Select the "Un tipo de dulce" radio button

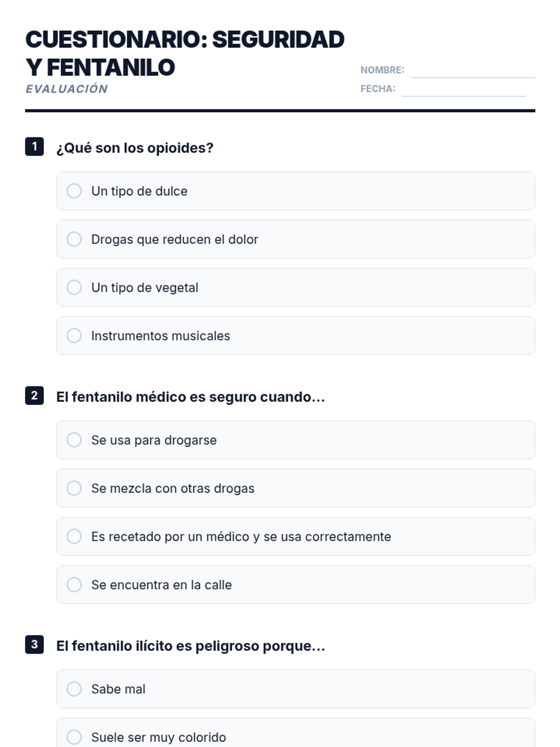(74, 191)
